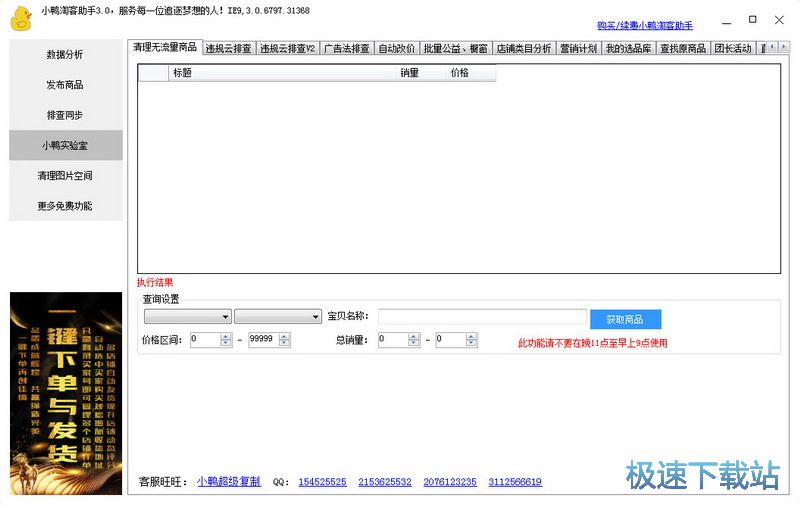Select the 自动改价 tab
The height and width of the screenshot is (505, 800).
[396, 48]
